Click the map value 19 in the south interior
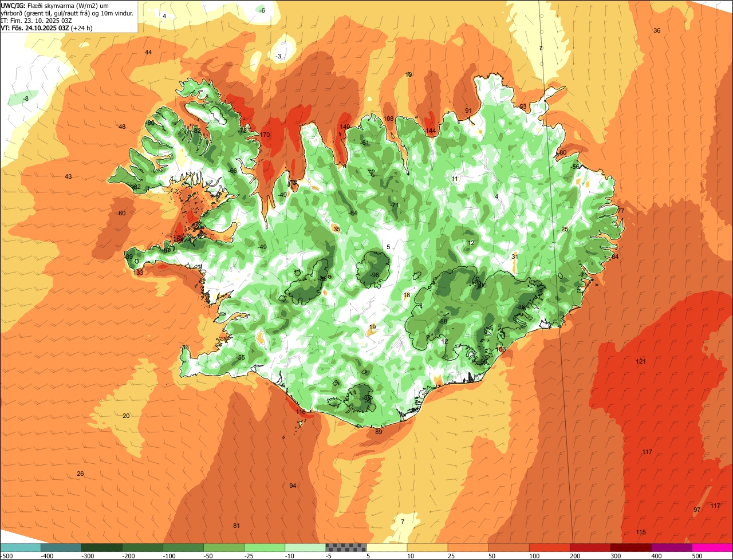This screenshot has height=560, width=733. pyautogui.click(x=373, y=328)
